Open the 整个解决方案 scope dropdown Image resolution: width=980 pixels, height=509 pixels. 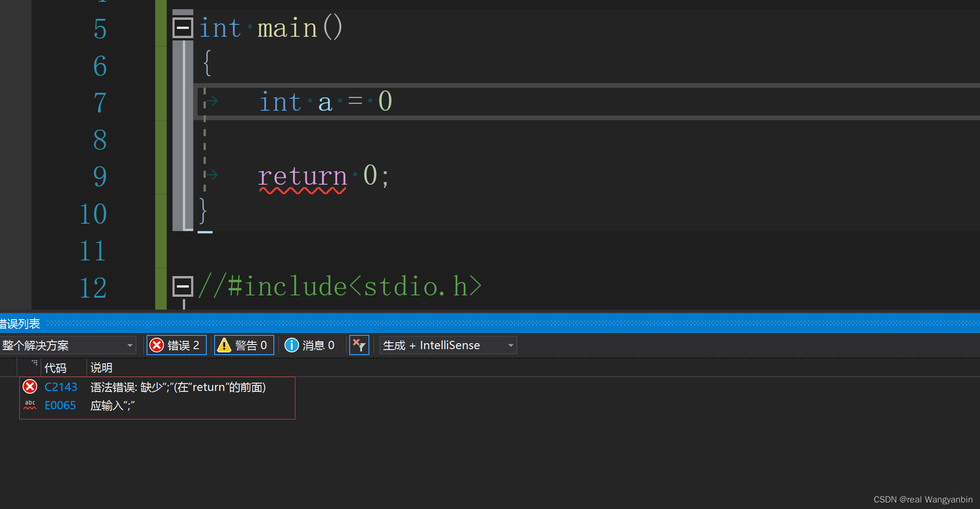pos(68,345)
